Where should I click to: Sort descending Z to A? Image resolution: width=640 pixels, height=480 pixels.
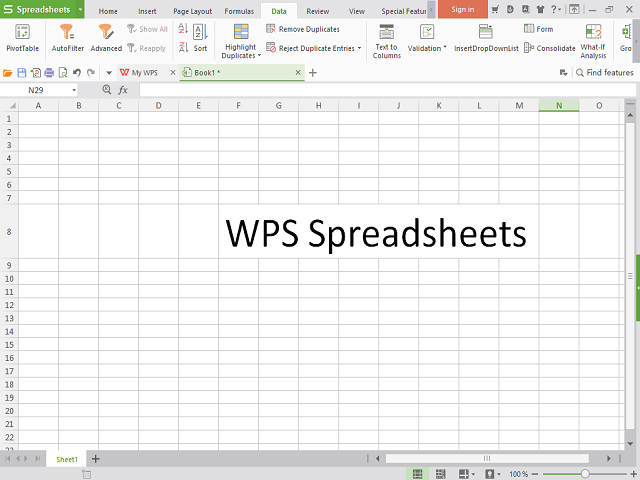point(183,47)
